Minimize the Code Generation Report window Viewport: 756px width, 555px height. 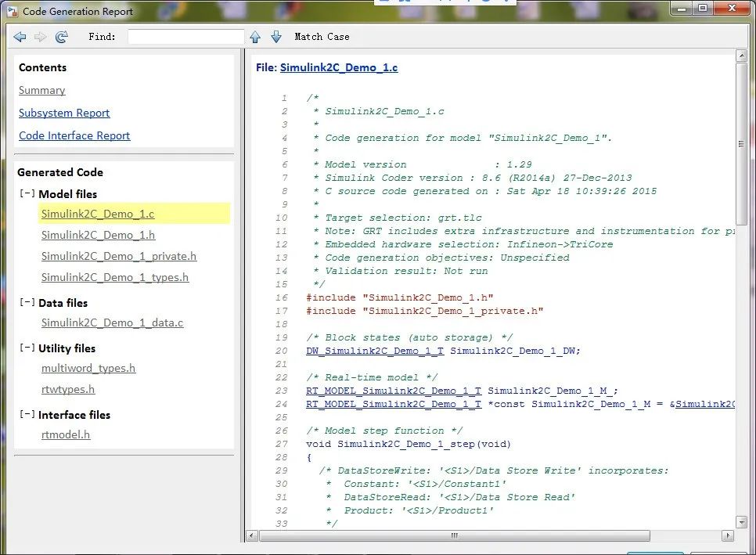pos(682,8)
